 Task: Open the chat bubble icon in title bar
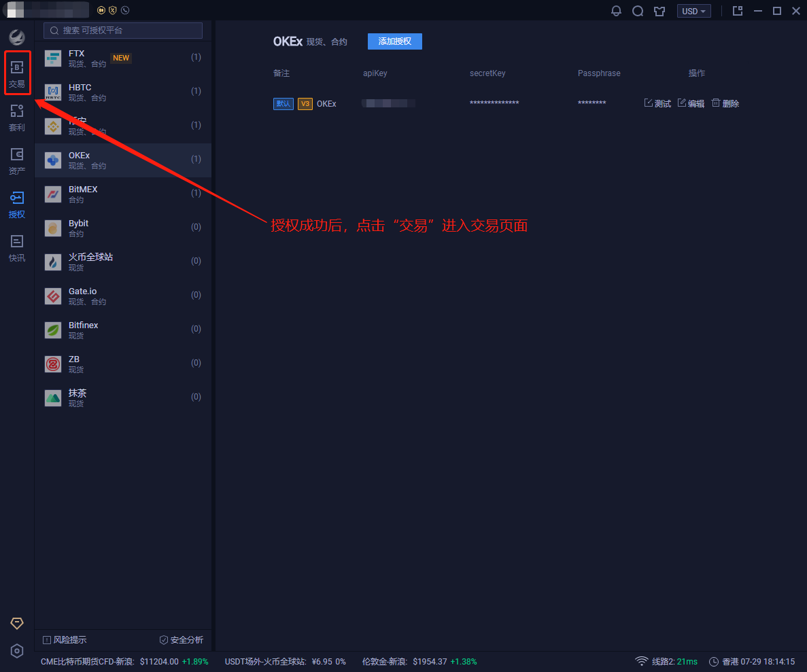638,11
